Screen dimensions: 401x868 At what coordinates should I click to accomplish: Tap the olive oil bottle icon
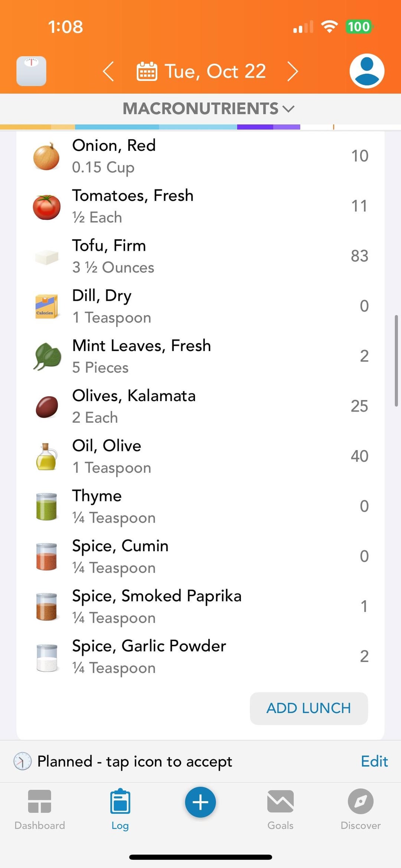46,456
